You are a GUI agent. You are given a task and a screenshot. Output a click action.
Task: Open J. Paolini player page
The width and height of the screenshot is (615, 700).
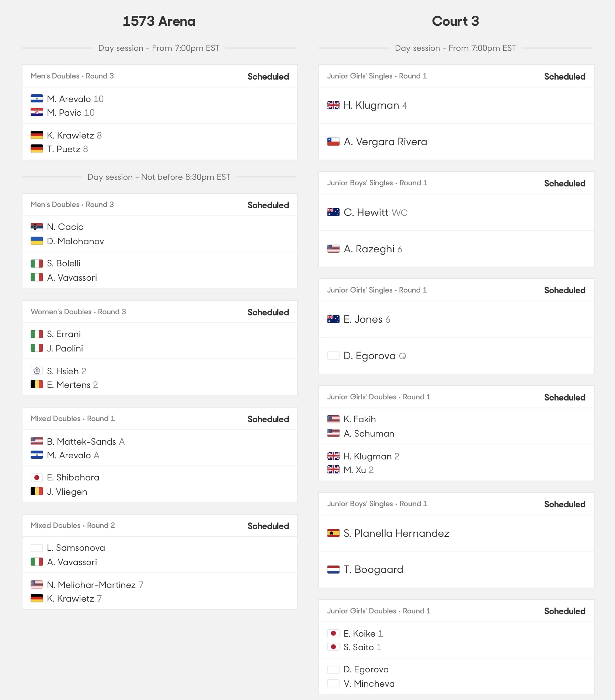(65, 348)
